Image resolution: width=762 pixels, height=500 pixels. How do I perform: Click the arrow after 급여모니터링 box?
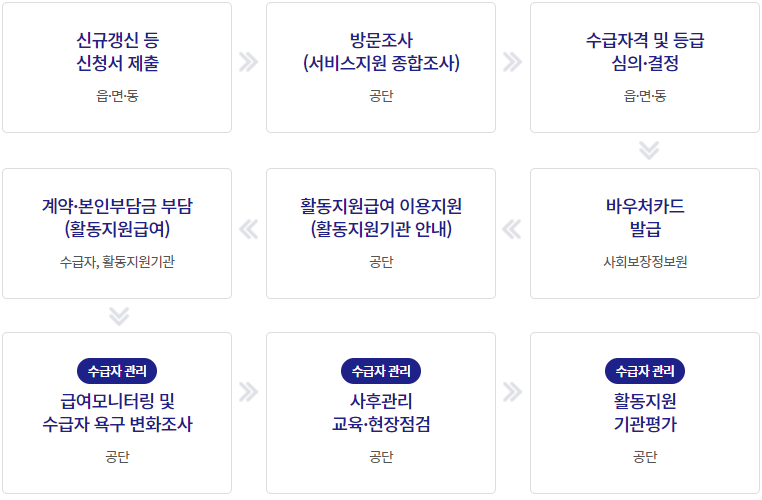pyautogui.click(x=248, y=392)
